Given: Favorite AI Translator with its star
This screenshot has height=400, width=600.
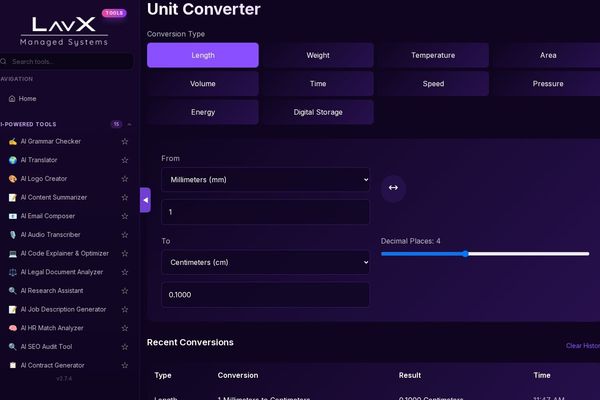Looking at the screenshot, I should [125, 160].
